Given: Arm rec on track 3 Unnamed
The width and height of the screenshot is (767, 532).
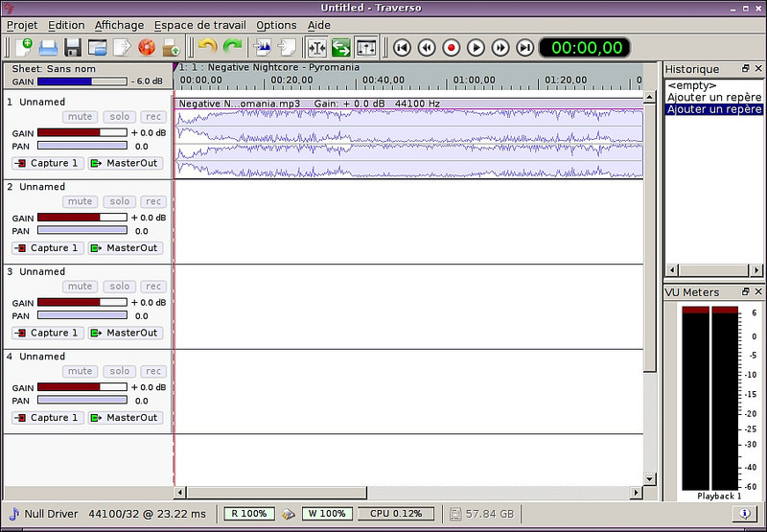Looking at the screenshot, I should 152,287.
